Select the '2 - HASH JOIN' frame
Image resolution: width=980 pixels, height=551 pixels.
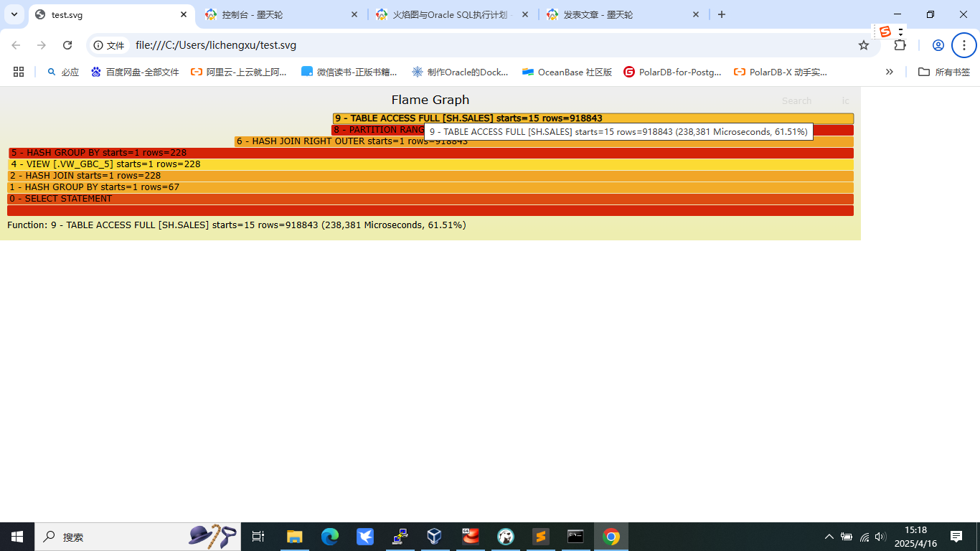tap(430, 176)
